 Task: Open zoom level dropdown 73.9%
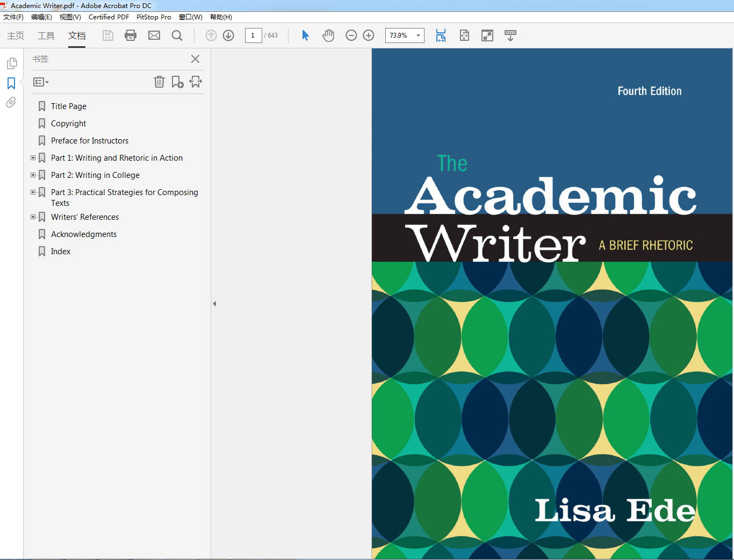[418, 35]
